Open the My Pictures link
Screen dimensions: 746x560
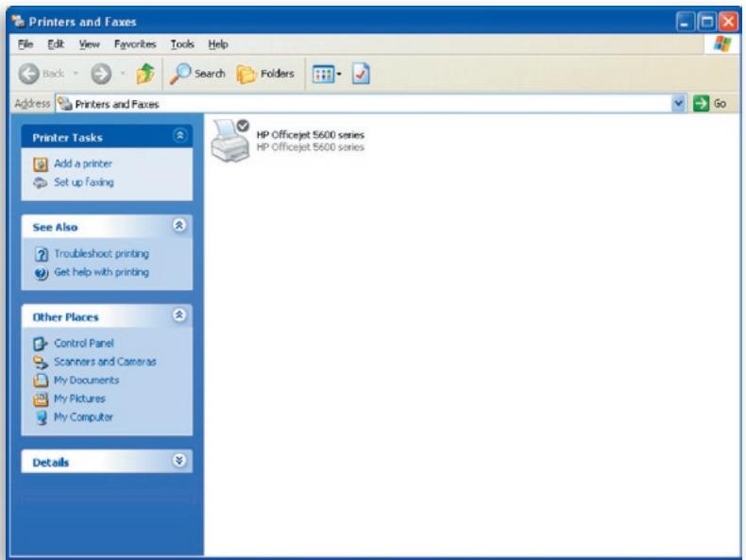[79, 399]
